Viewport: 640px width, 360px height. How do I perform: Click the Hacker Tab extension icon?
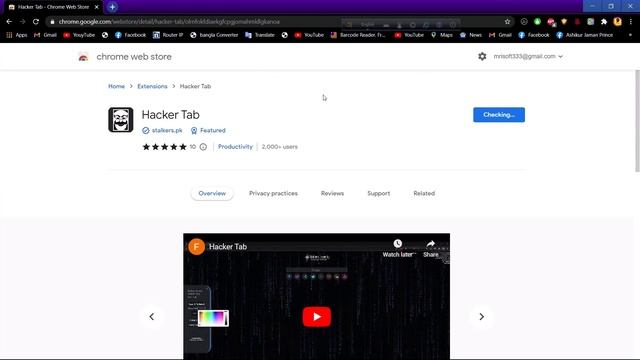[x=121, y=120]
